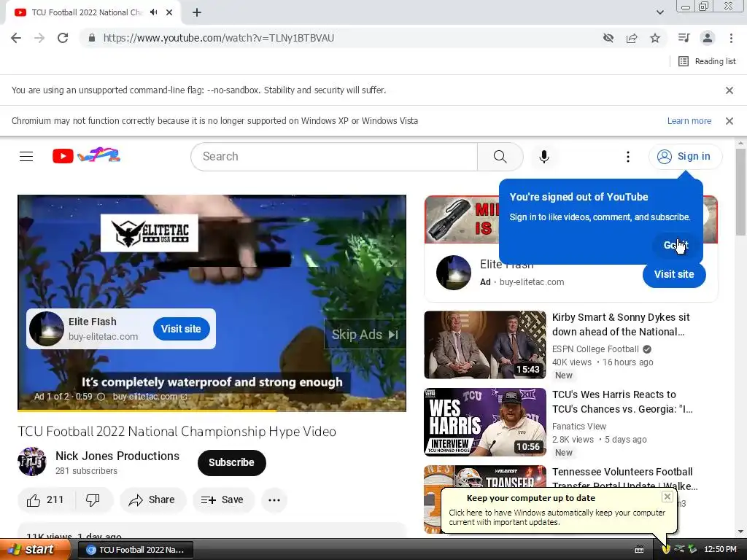Open the new tab plus button
Image resolution: width=747 pixels, height=560 pixels.
197,12
